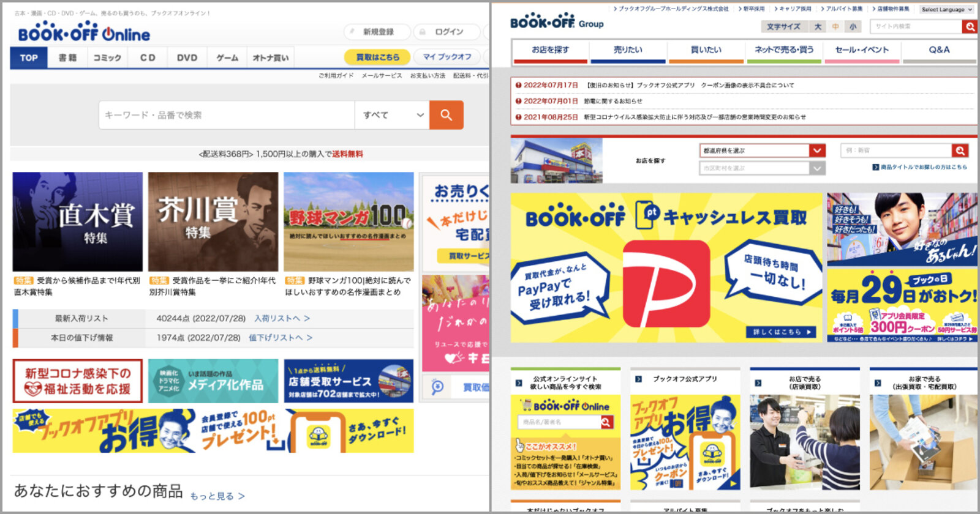
Task: Open 新卒採用 top link
Action: click(x=751, y=9)
